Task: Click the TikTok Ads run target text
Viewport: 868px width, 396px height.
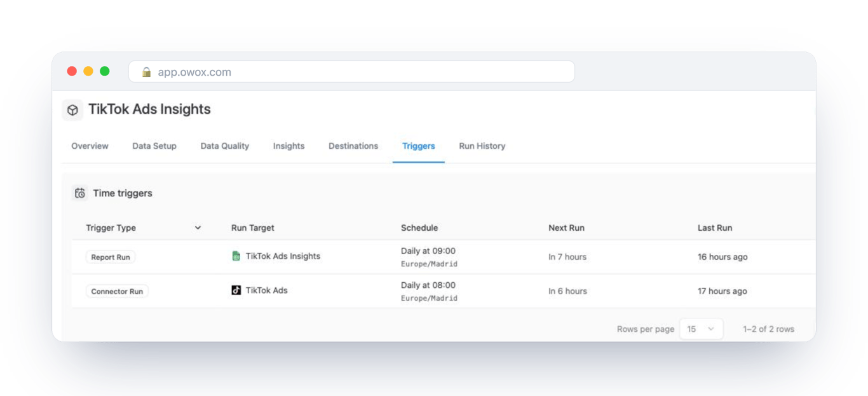Action: [x=267, y=290]
